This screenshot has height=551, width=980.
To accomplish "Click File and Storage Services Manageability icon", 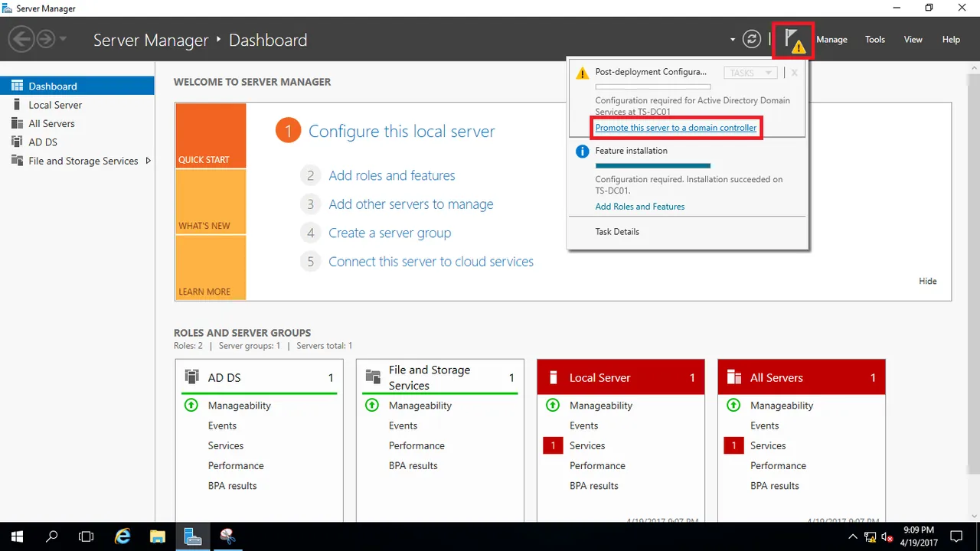I will (x=372, y=405).
